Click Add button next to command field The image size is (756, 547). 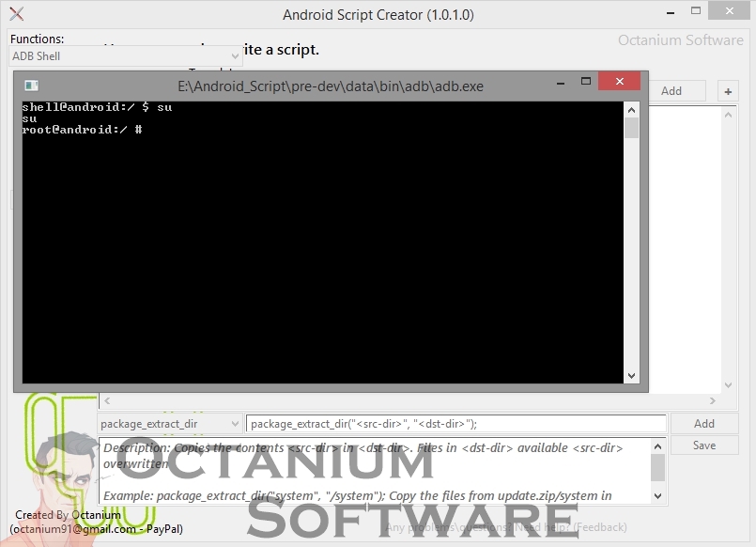(704, 424)
